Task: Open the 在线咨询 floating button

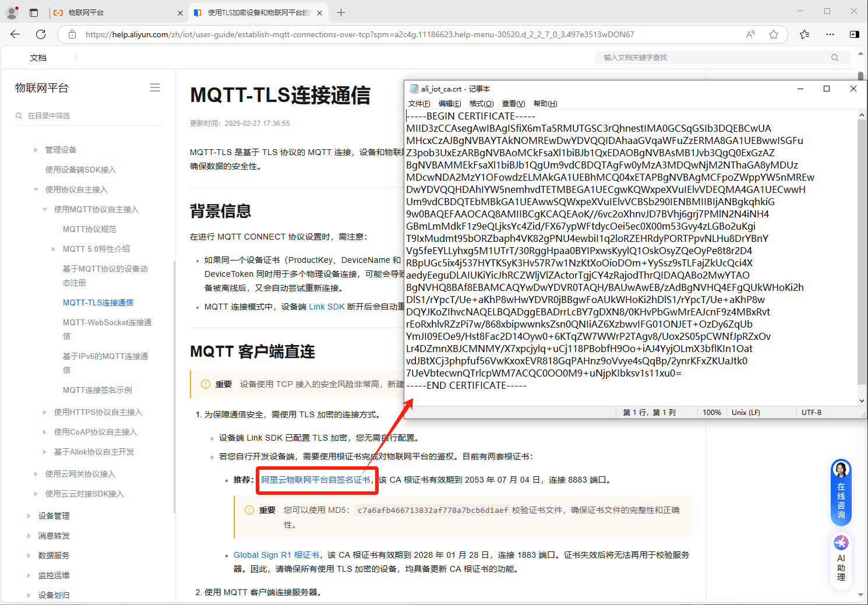Action: 841,493
